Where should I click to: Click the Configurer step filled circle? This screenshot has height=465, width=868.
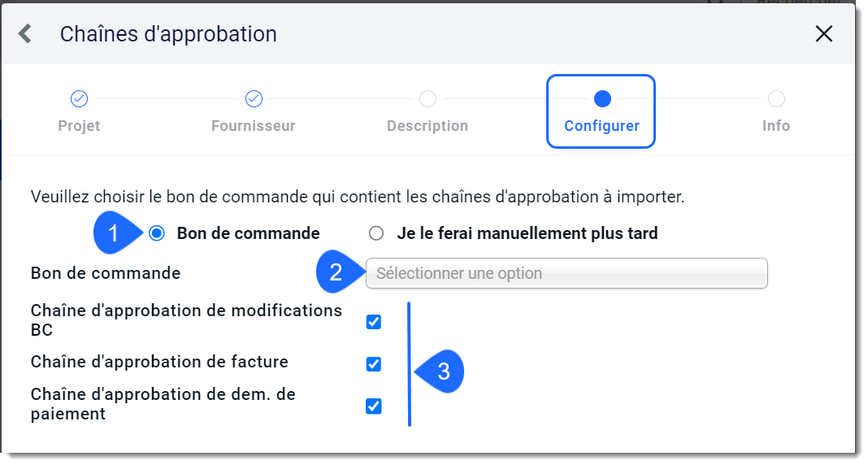[602, 99]
